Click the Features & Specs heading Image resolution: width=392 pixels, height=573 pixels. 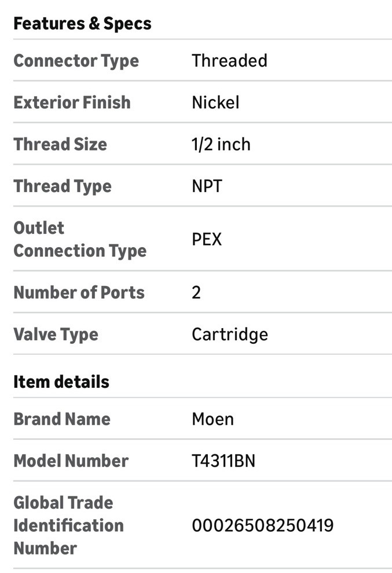[82, 24]
